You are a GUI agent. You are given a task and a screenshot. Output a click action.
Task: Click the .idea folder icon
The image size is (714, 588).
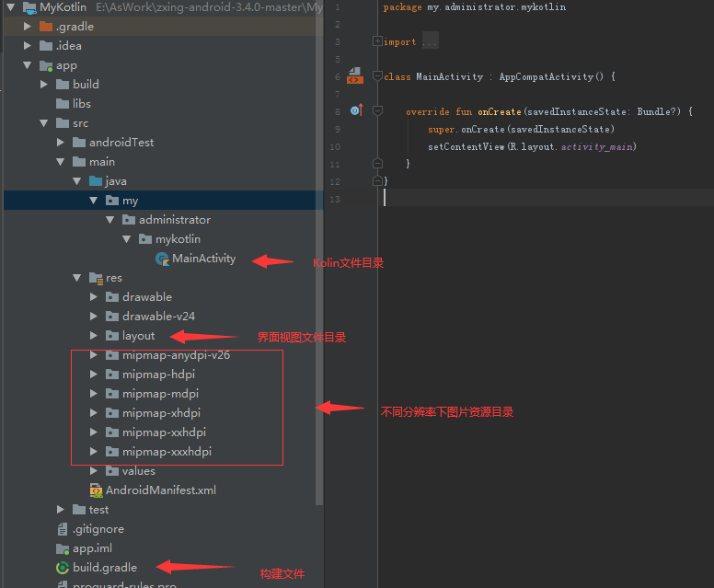(x=46, y=45)
